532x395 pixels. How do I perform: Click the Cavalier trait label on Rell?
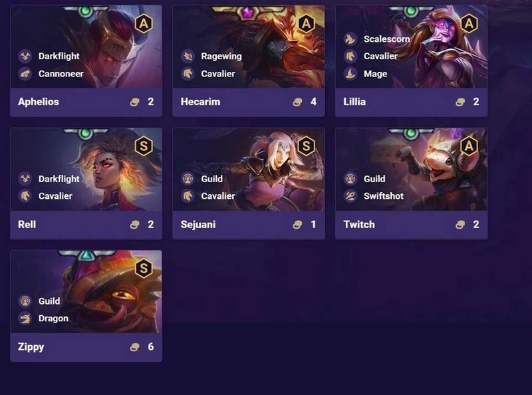[x=55, y=196]
